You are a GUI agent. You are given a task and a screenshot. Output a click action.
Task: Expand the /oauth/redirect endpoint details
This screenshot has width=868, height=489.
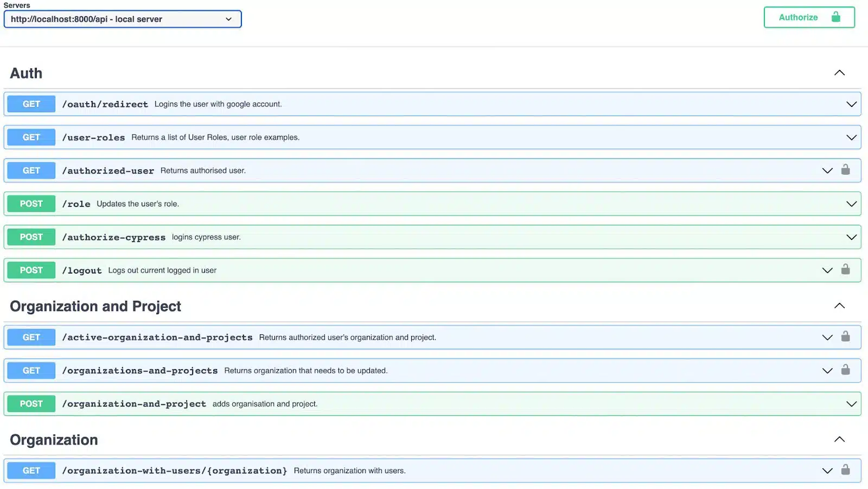point(851,104)
